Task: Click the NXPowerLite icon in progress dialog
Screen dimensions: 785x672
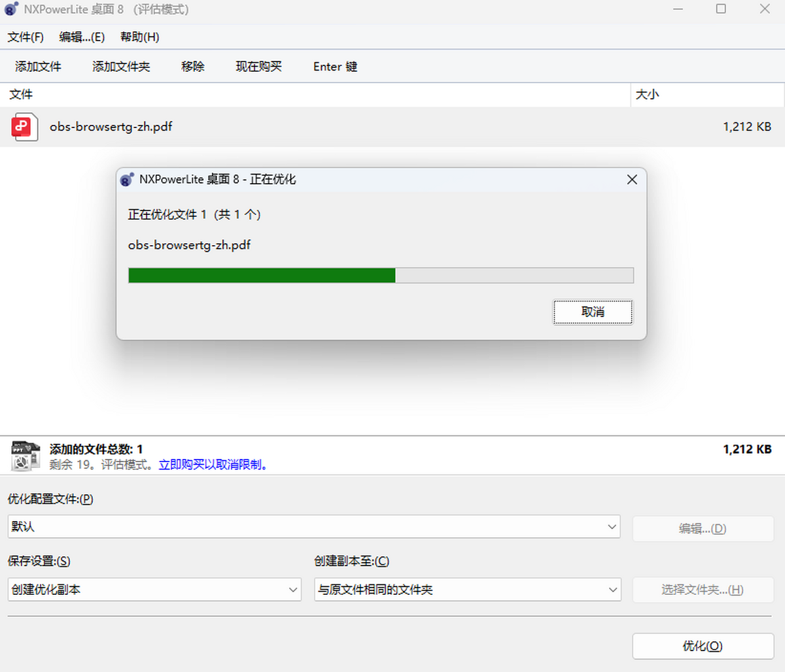Action: pos(127,180)
